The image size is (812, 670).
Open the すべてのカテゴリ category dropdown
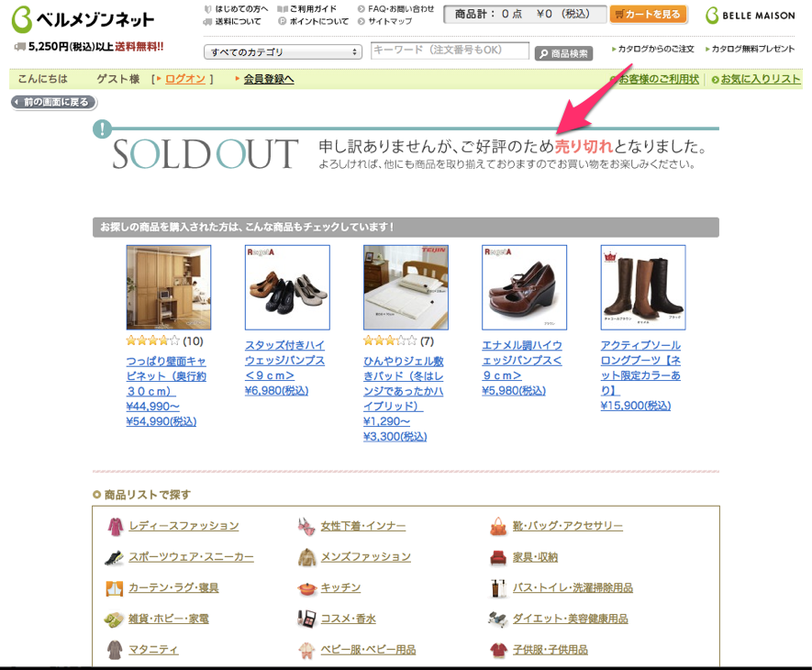(x=283, y=51)
